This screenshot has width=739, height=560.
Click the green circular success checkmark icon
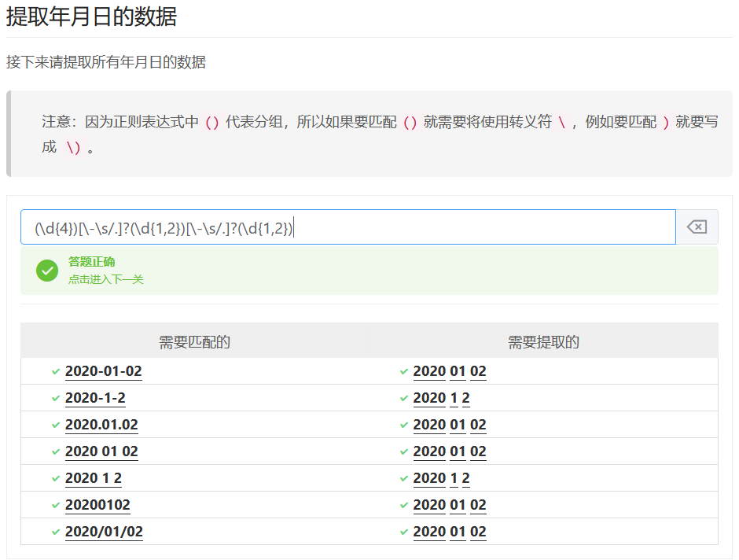pos(47,271)
